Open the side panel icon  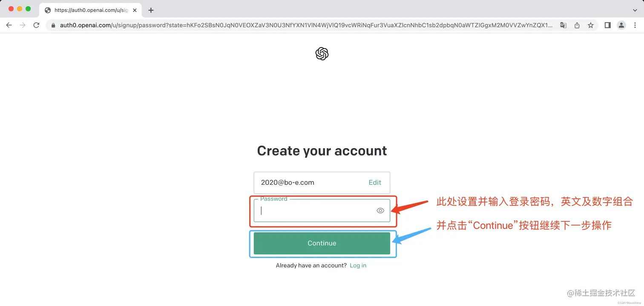click(608, 25)
